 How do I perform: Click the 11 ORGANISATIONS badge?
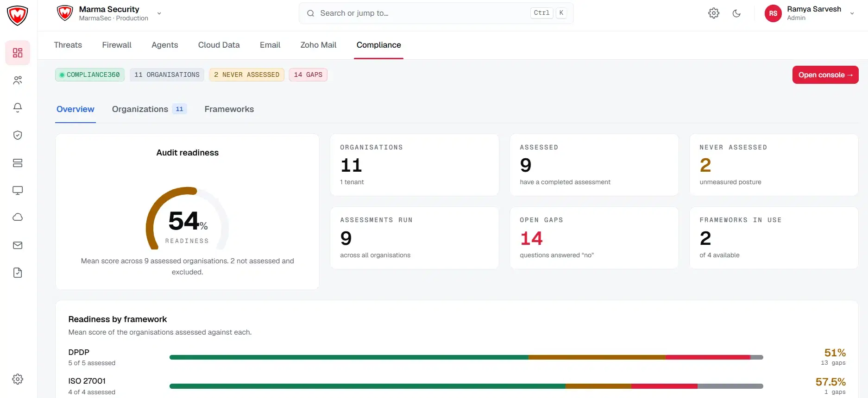click(167, 75)
